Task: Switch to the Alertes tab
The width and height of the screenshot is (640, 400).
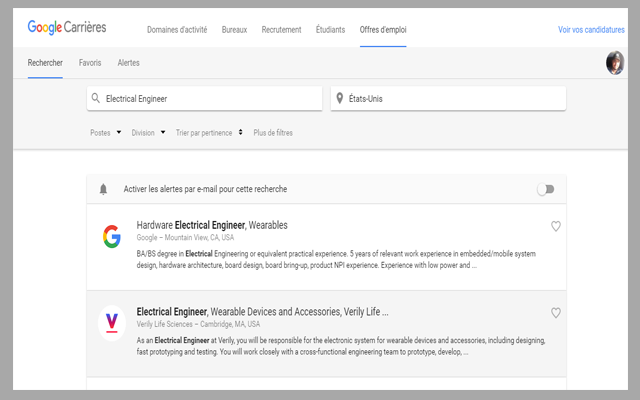Action: coord(128,63)
